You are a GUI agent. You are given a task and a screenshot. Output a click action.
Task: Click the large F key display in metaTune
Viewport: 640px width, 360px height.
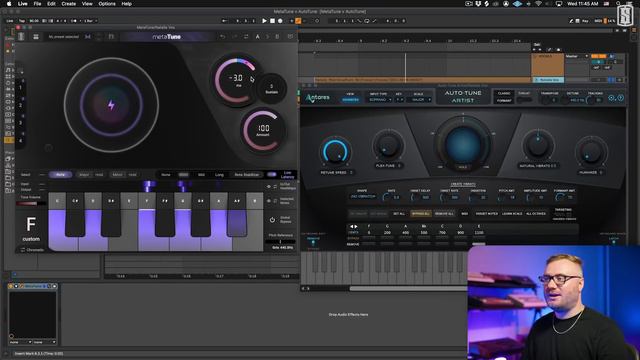coord(31,224)
